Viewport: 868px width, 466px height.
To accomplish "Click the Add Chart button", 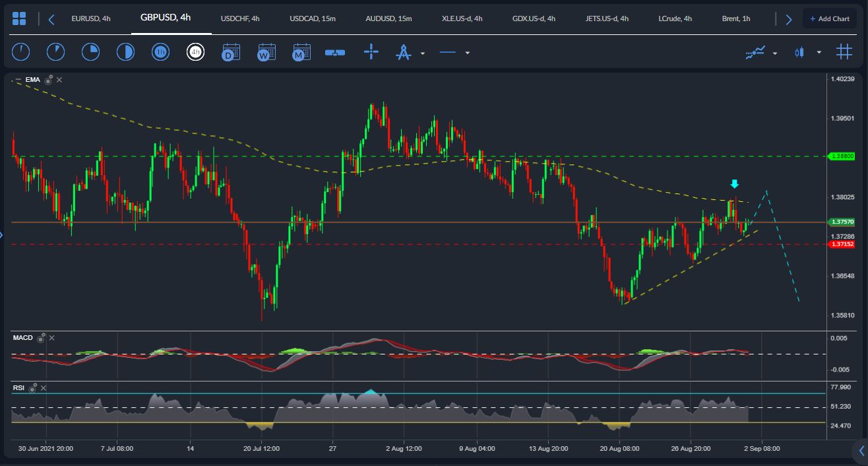I will click(830, 18).
